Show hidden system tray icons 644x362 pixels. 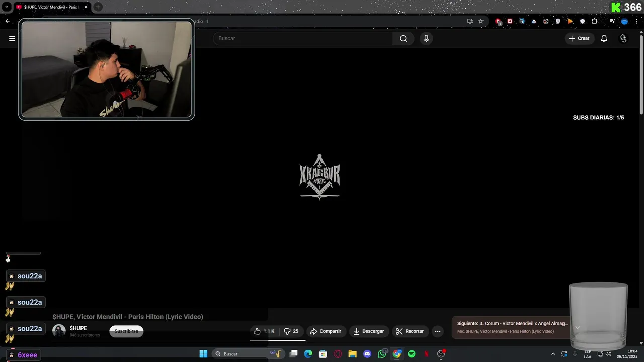pyautogui.click(x=553, y=354)
